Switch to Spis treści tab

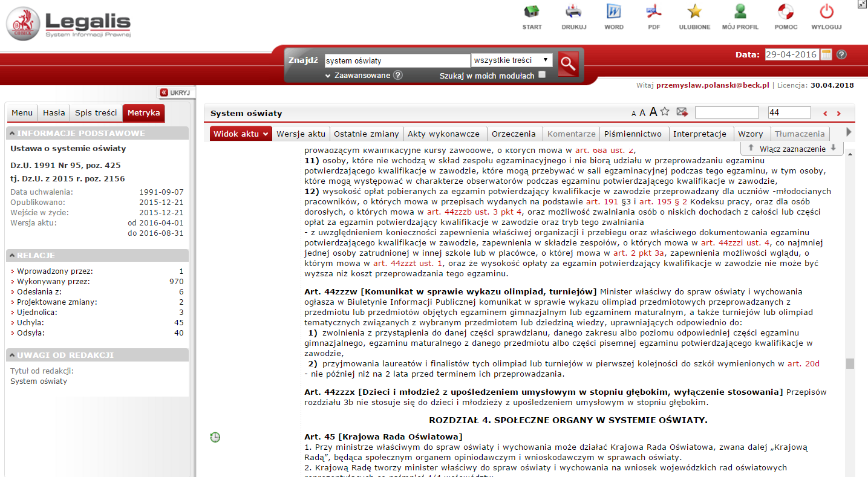pyautogui.click(x=96, y=113)
